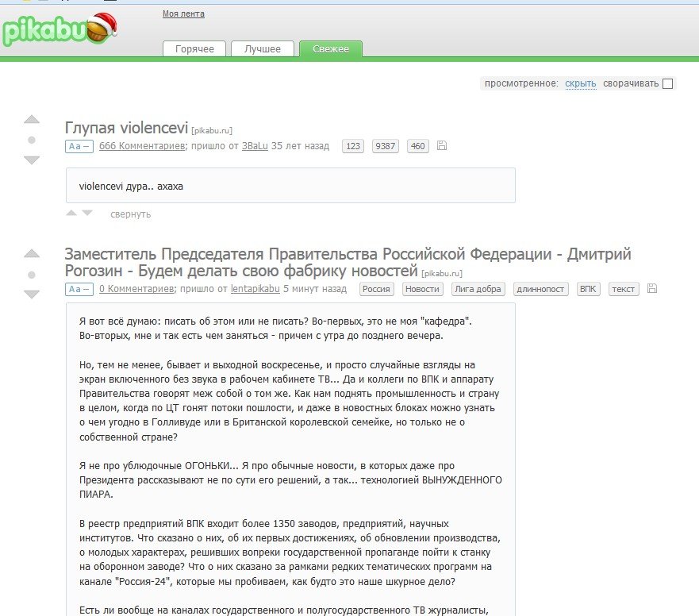Open the pikabu logo homepage
This screenshot has height=616, width=699.
[60, 29]
